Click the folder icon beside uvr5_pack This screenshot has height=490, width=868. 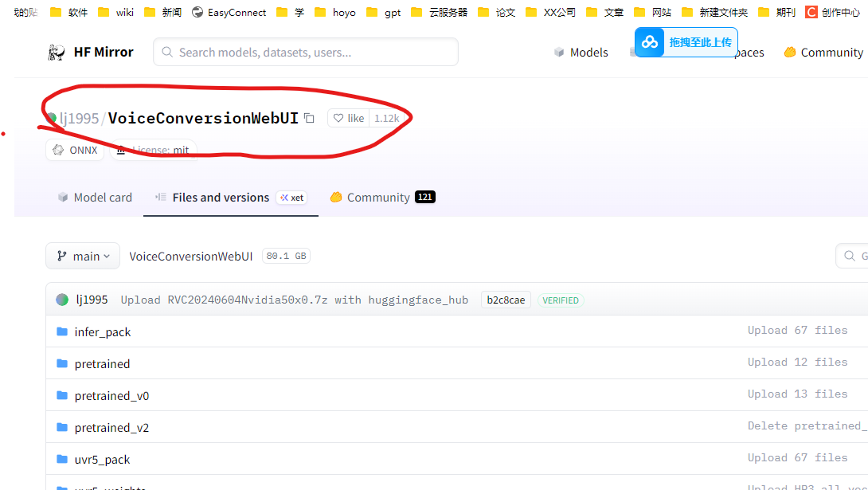click(x=63, y=459)
